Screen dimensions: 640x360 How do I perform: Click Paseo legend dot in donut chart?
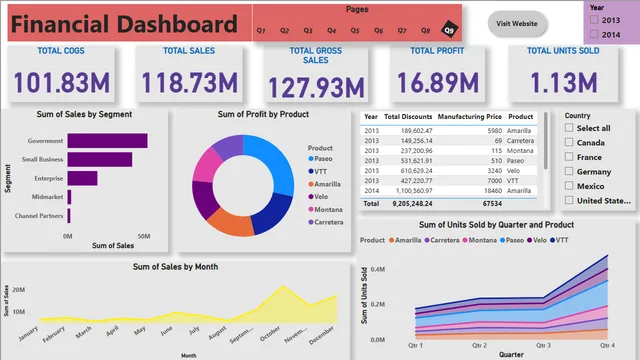[x=311, y=159]
